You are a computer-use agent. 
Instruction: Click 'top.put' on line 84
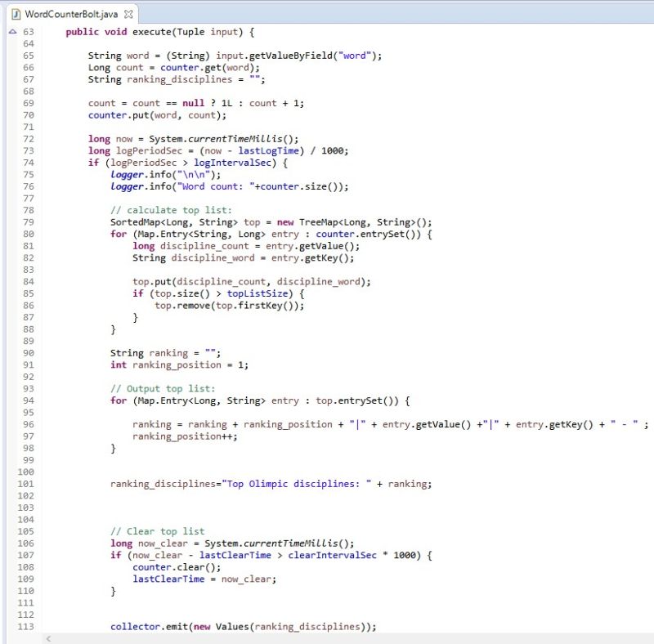(x=152, y=281)
